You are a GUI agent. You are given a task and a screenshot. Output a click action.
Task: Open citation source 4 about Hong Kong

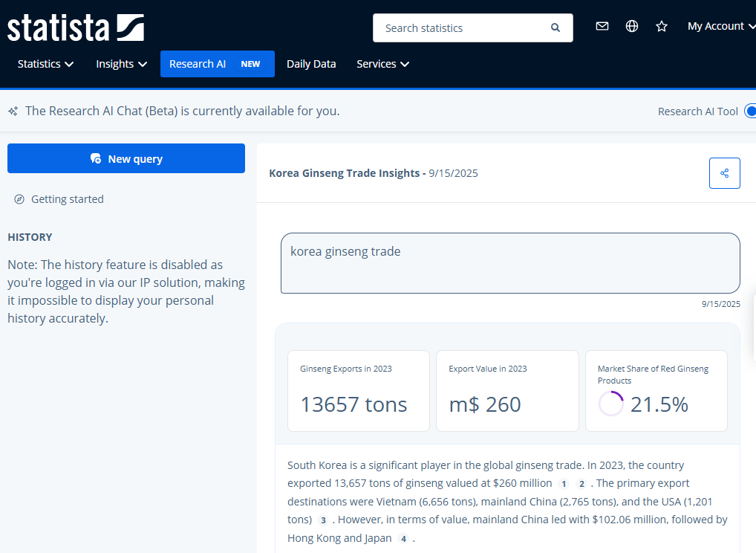tap(403, 538)
